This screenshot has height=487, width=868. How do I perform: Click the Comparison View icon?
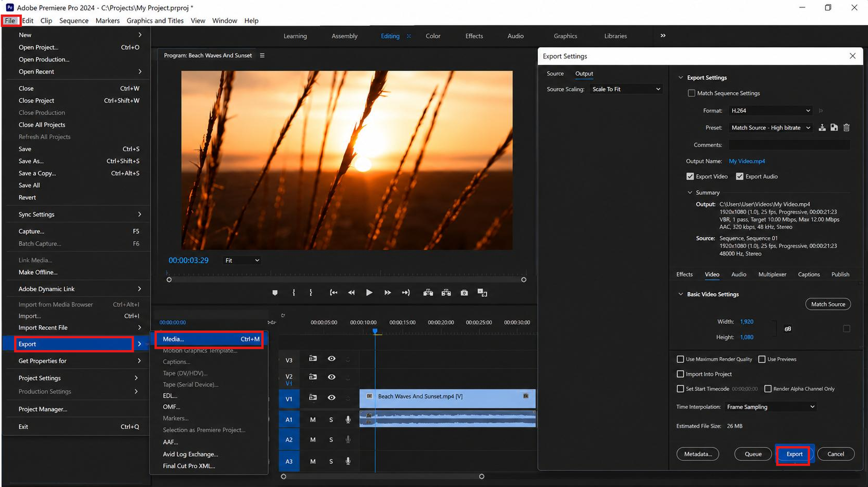pos(482,293)
